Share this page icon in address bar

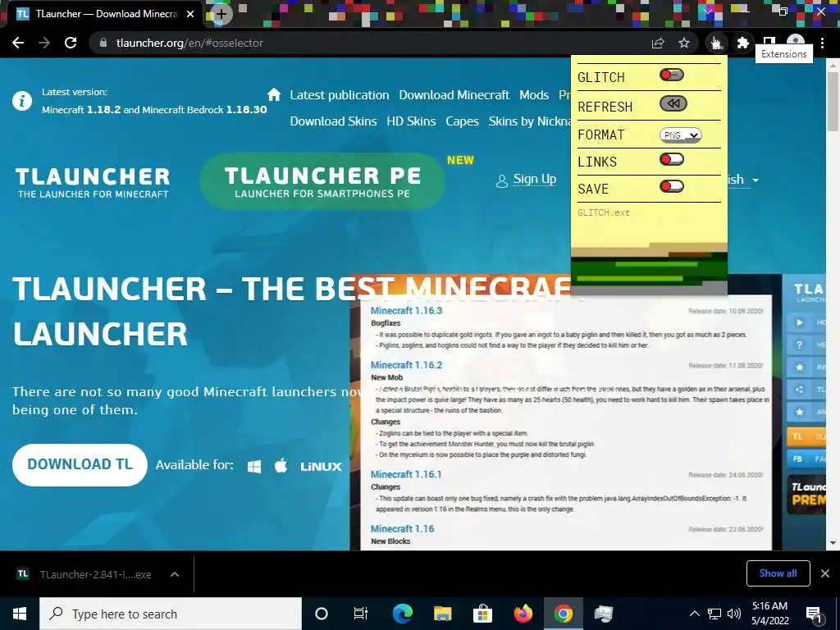[x=658, y=43]
